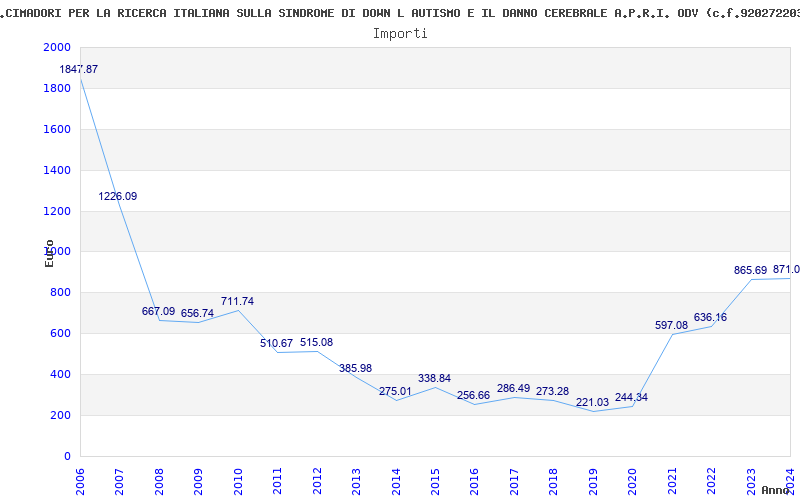Click the 1847.87 data label

79,69
